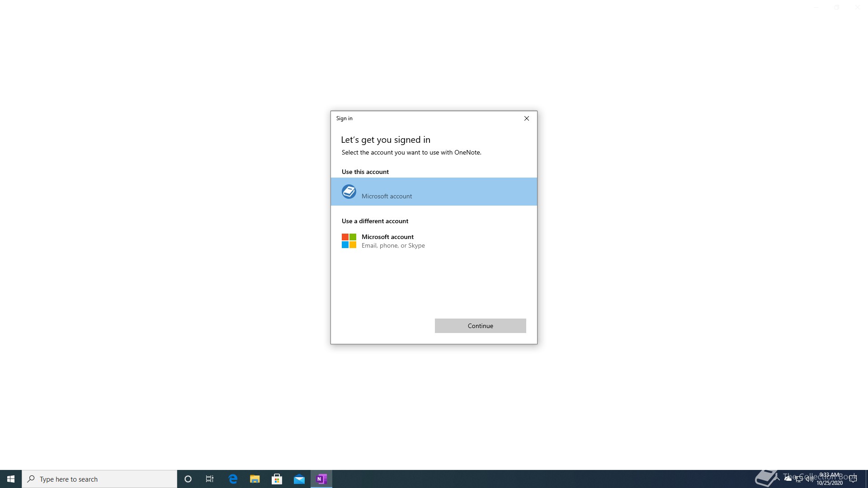Click the taskbar search box
The width and height of the screenshot is (868, 488).
(x=99, y=479)
